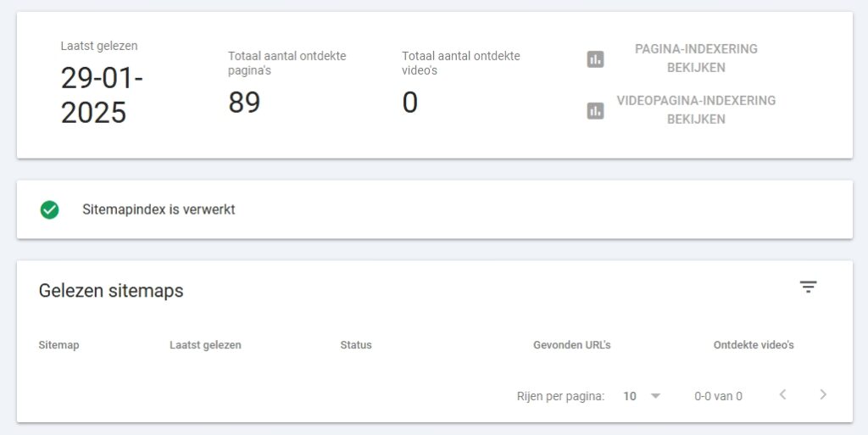Click the 'Gelezen sitemaps' heading
This screenshot has height=435, width=868.
(111, 291)
